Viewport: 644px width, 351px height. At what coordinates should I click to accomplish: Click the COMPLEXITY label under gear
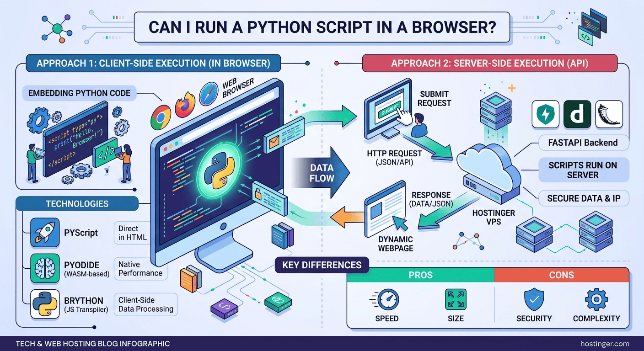(x=596, y=319)
